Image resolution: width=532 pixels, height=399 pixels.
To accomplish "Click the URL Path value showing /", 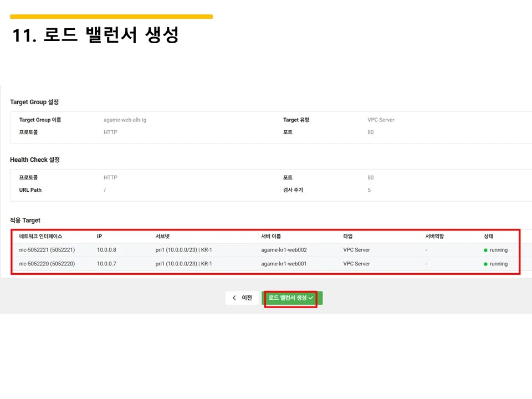I will tap(104, 190).
